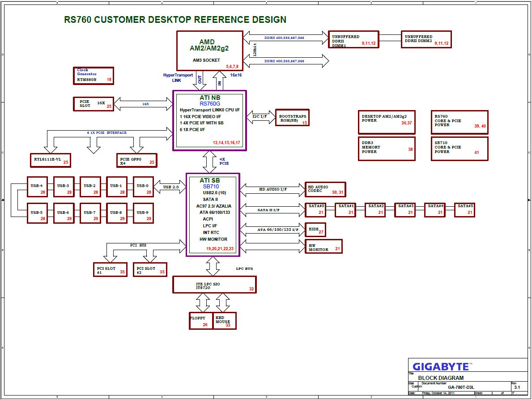Click the PCIE GPP0 X4 block
The height and width of the screenshot is (400, 532).
[x=137, y=160]
